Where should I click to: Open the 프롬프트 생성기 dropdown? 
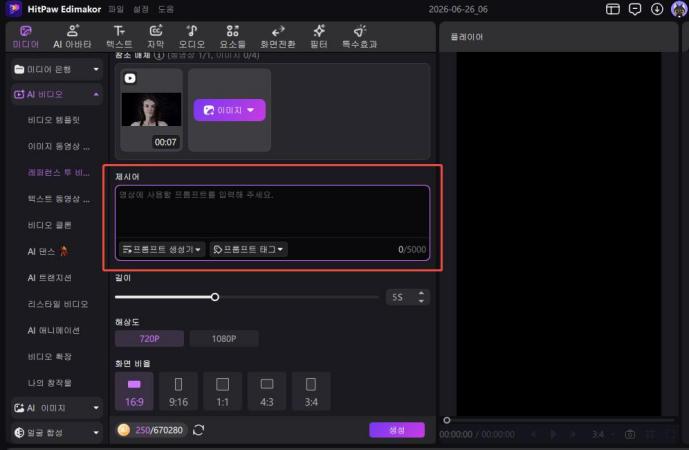(x=162, y=249)
